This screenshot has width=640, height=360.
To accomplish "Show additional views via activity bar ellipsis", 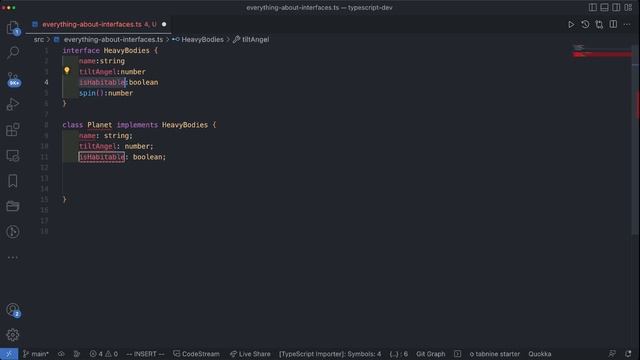I will (13, 257).
